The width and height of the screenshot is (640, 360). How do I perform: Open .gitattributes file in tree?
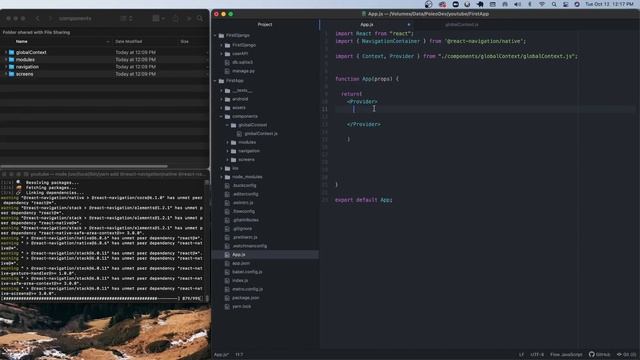245,220
